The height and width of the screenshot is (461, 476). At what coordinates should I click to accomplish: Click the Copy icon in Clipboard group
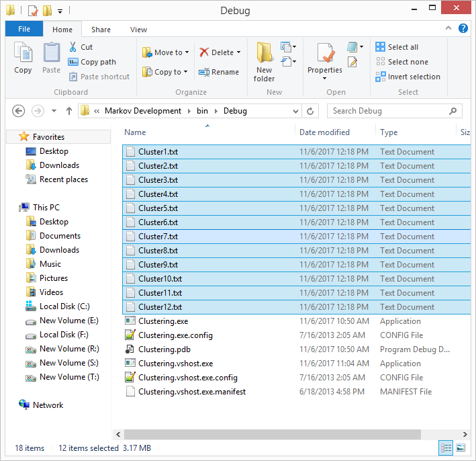click(x=23, y=54)
